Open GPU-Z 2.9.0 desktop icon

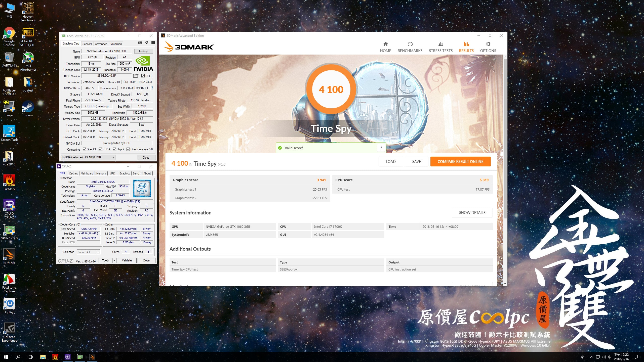coord(9,232)
